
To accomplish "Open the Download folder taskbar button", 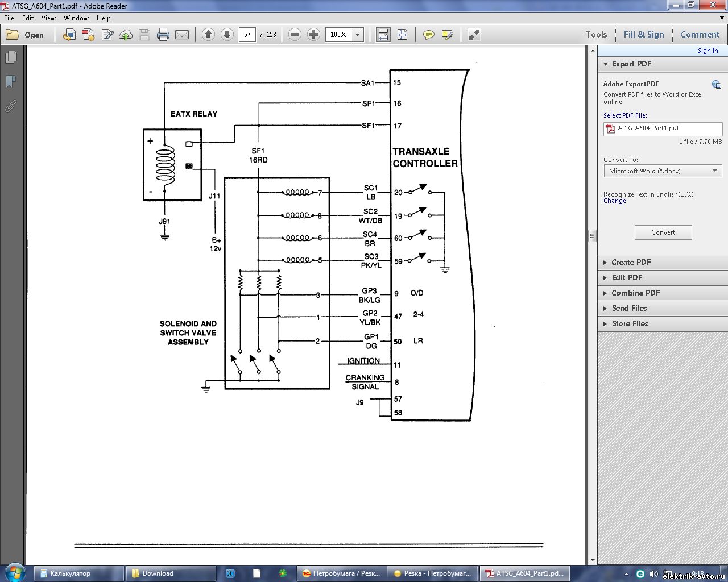I will pos(171,573).
